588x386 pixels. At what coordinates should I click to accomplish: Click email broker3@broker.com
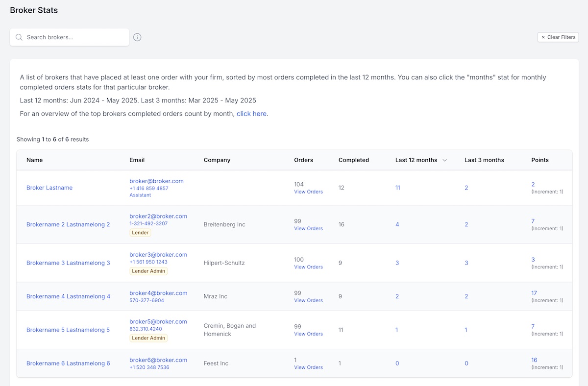click(x=158, y=255)
